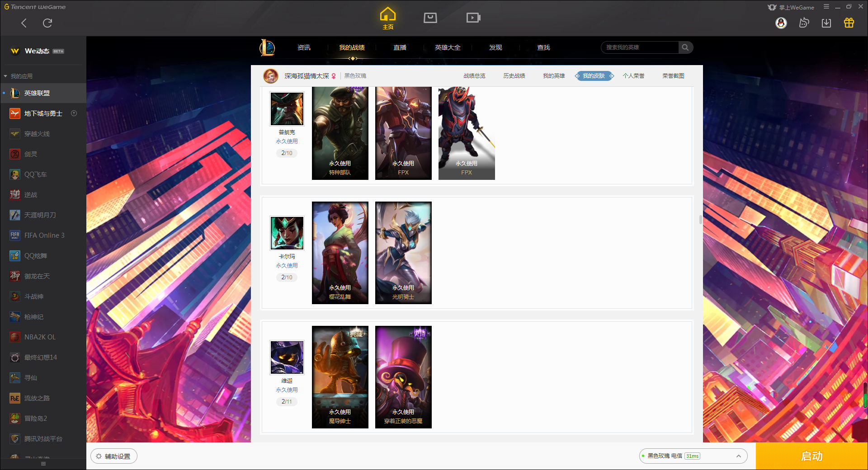Open 光明骑士 skin card
This screenshot has width=868, height=470.
[403, 253]
